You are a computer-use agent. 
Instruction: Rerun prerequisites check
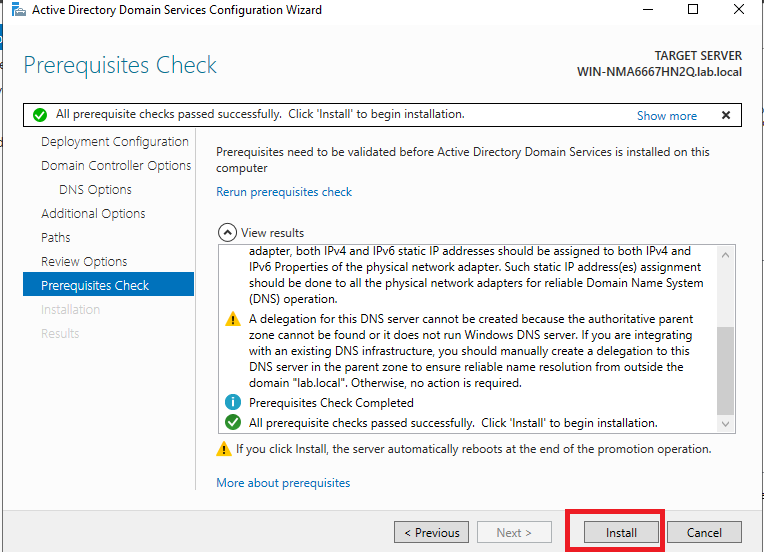click(x=284, y=192)
